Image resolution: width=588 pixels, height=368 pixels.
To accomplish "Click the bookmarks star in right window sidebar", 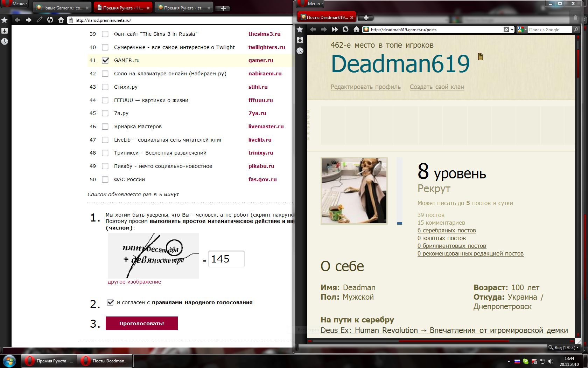I will click(300, 30).
